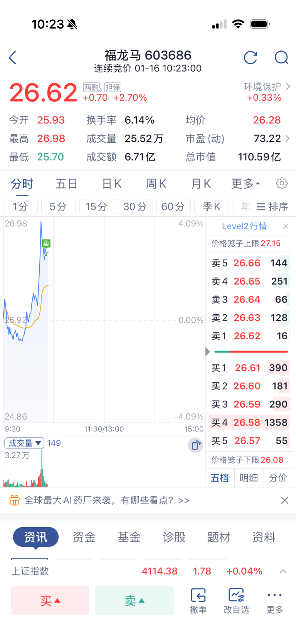296x644 pixels.
Task: Switch order book to 明细 view
Action: [x=249, y=478]
